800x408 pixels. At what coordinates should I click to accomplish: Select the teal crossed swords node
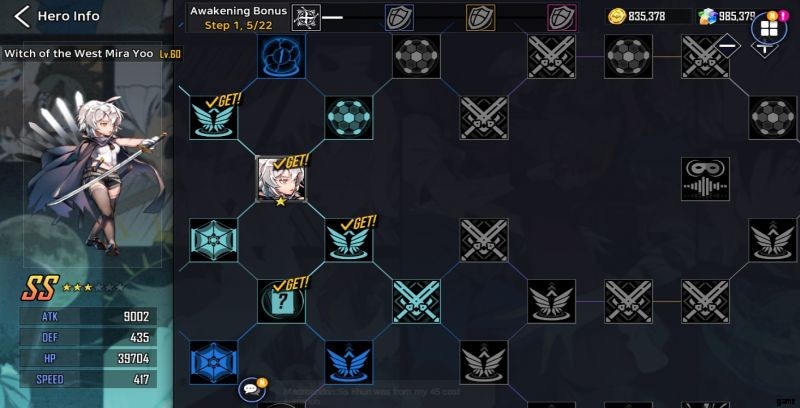point(416,301)
